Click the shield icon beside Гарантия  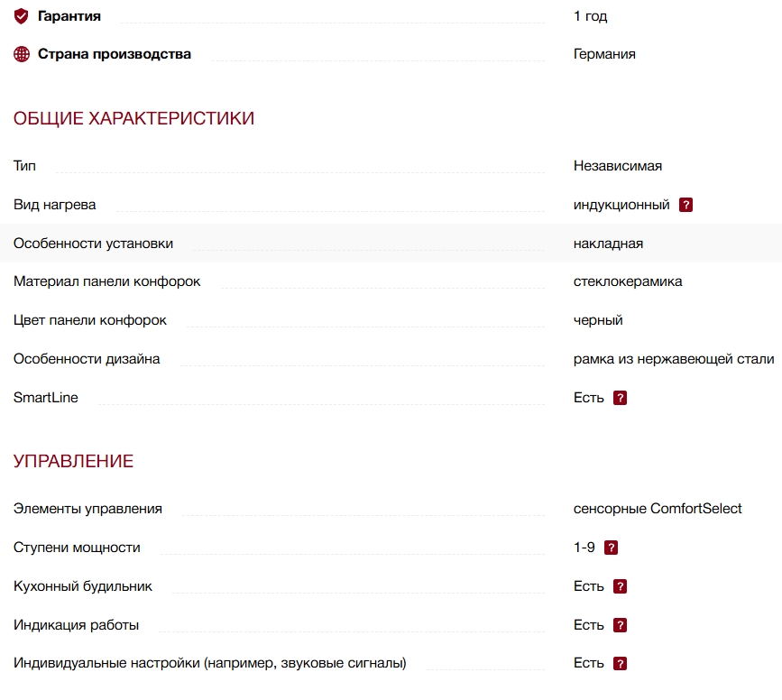tap(22, 16)
